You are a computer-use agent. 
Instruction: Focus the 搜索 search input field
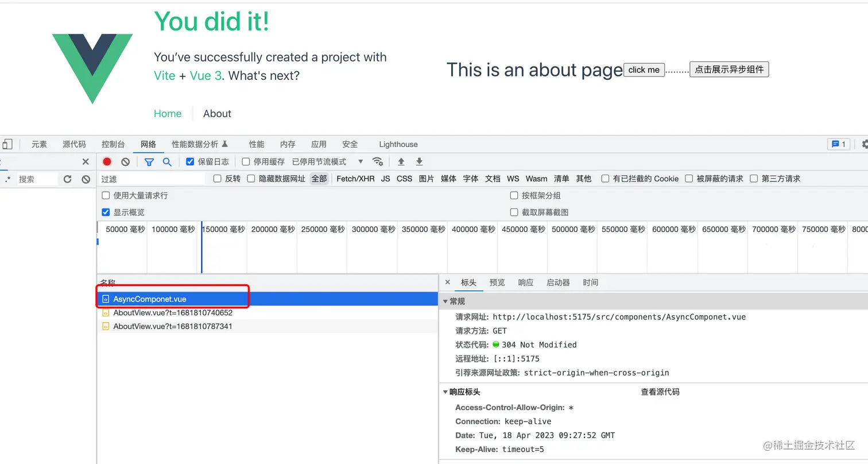pyautogui.click(x=37, y=179)
